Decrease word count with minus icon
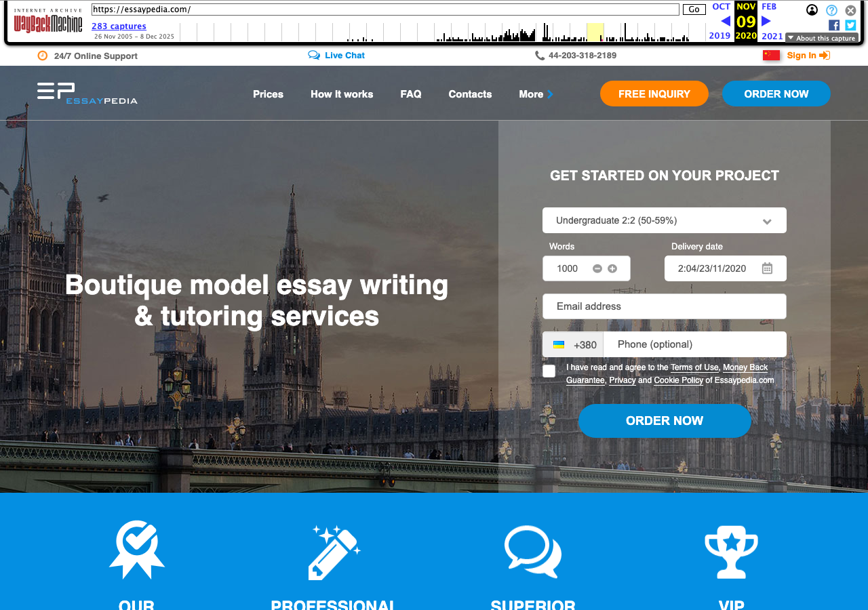 click(x=597, y=268)
